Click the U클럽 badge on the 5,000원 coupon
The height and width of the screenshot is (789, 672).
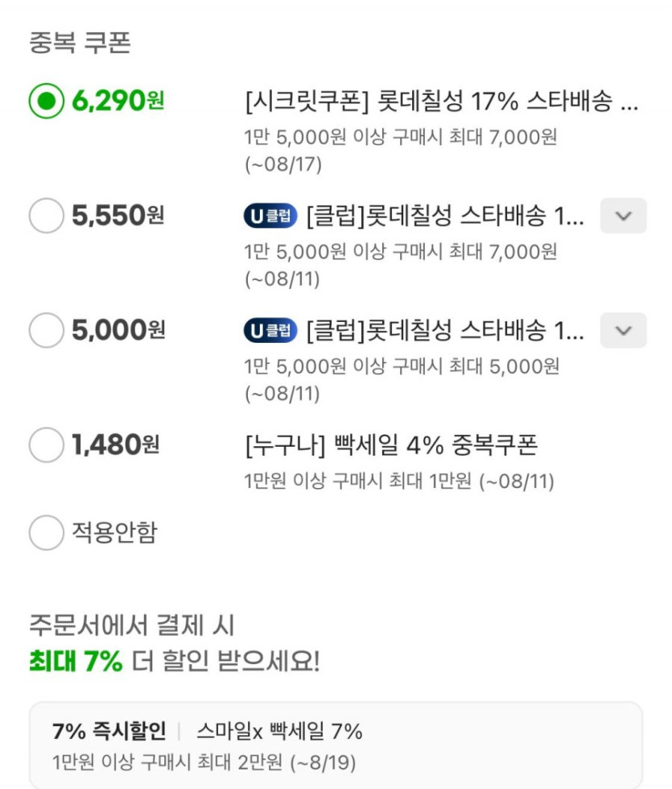270,331
